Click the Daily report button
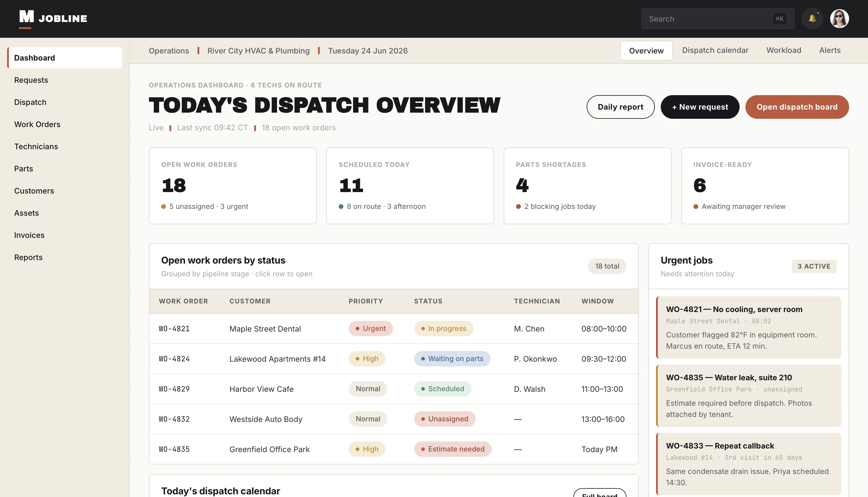This screenshot has width=868, height=497. [620, 107]
